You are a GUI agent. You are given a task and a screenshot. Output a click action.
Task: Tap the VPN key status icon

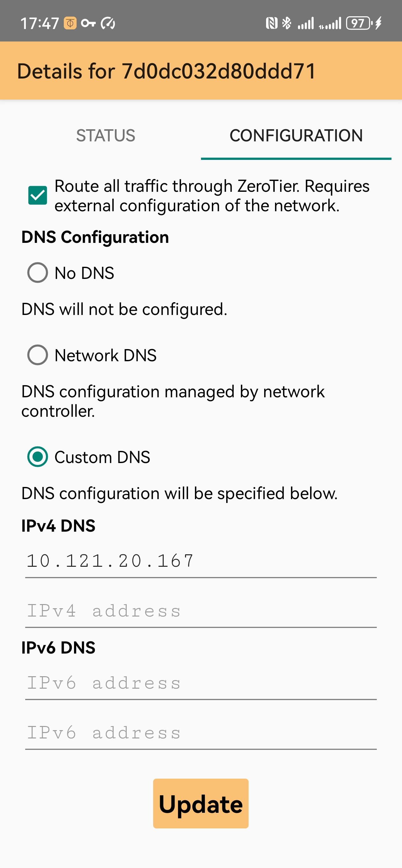coord(88,23)
